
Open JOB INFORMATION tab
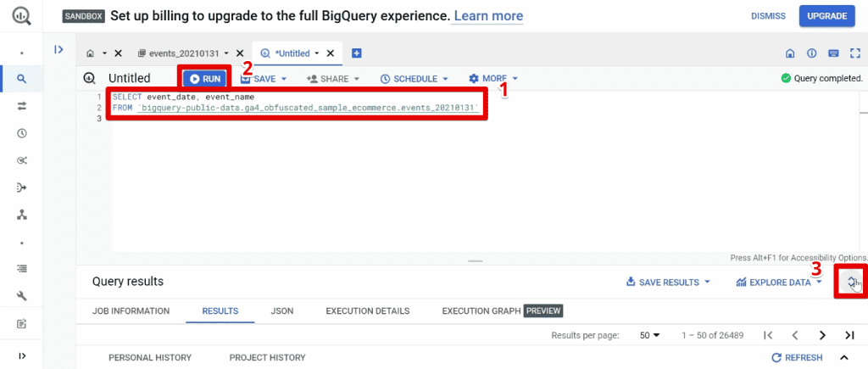pyautogui.click(x=131, y=310)
